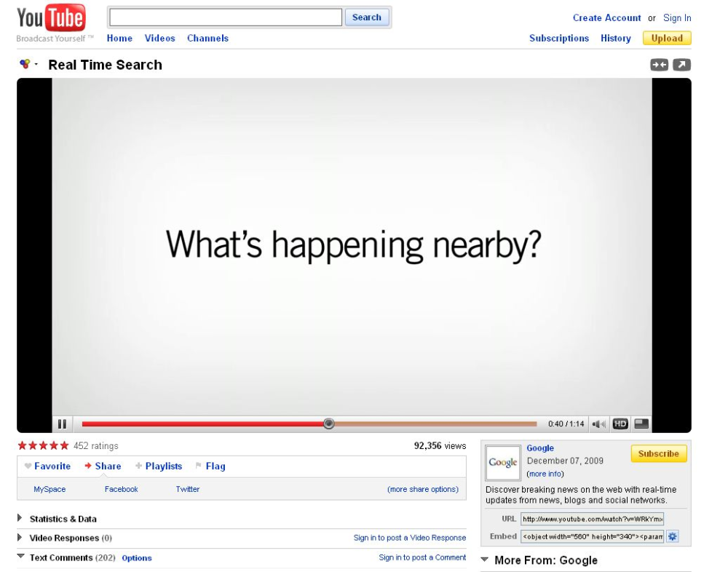Open the embed customize gear icon
Screen dimensions: 728x572
pyautogui.click(x=673, y=536)
